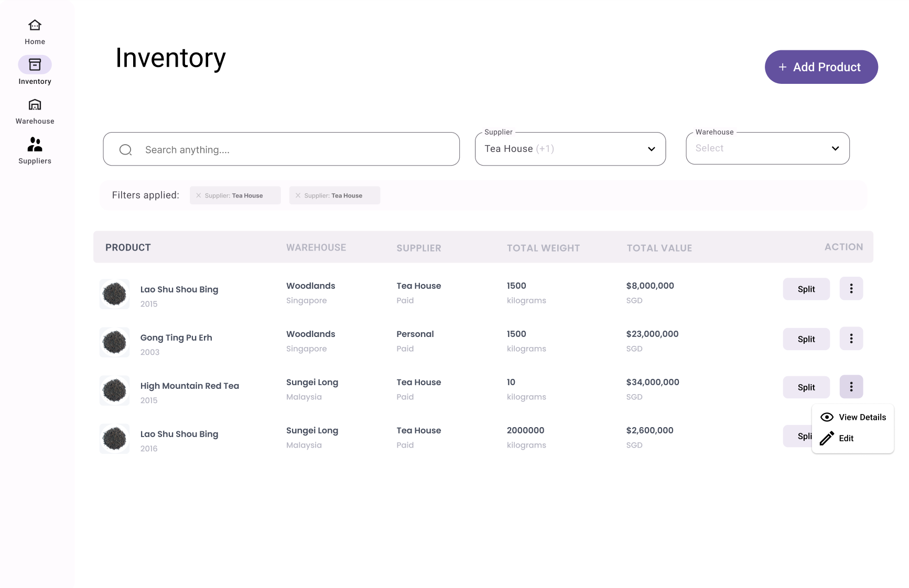Click Lao Shu Shou Bing 2016 tea thumbnail

(x=114, y=439)
